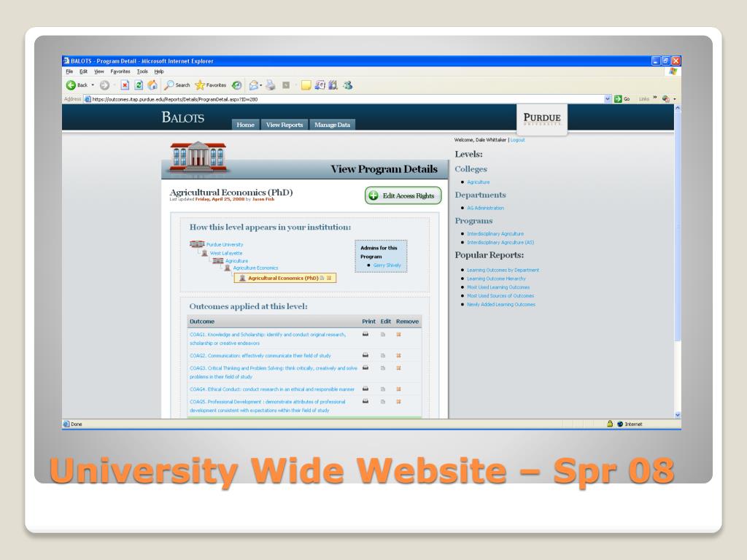This screenshot has width=747, height=560.
Task: Click the History icon in the toolbar
Action: pyautogui.click(x=237, y=85)
